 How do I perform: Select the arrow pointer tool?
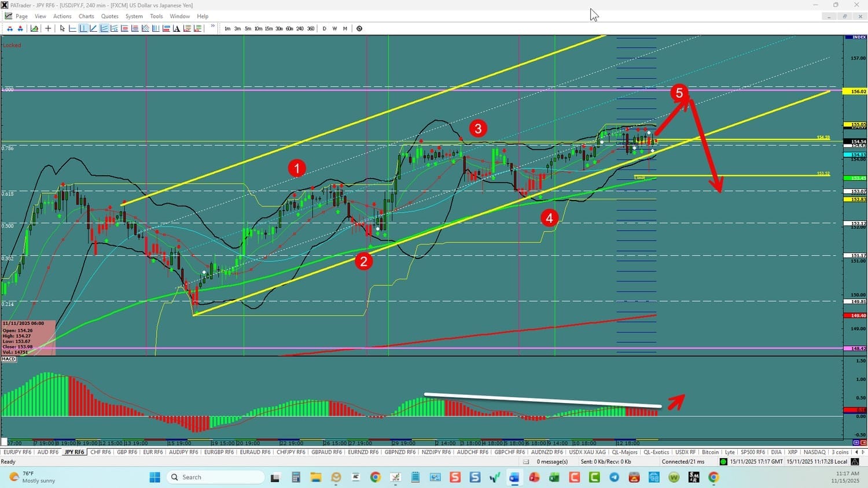point(62,28)
